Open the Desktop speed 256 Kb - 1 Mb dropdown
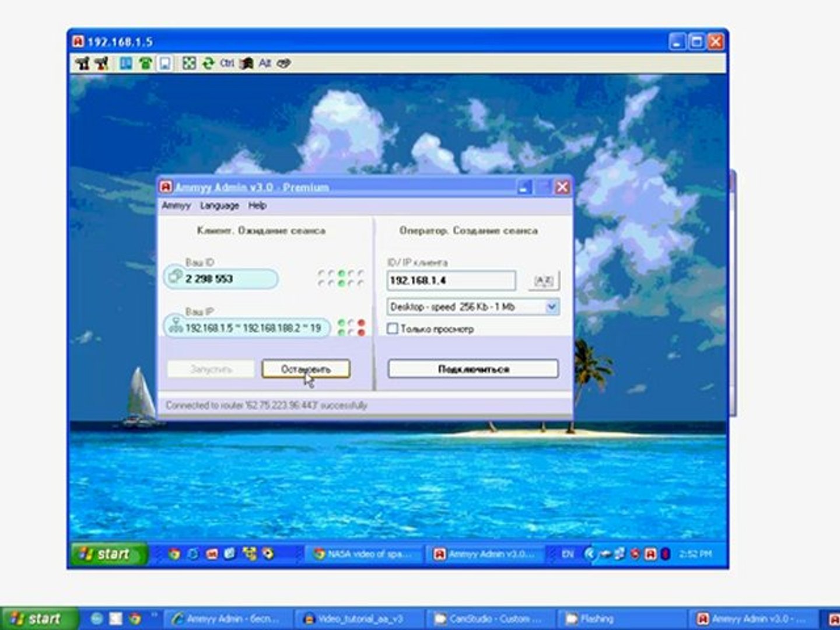This screenshot has width=840, height=630. point(473,307)
